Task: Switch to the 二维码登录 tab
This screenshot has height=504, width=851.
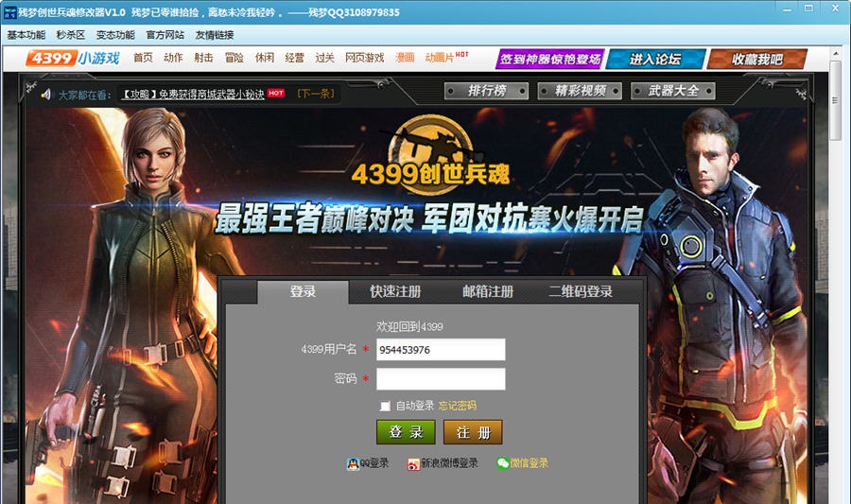Action: (x=581, y=292)
